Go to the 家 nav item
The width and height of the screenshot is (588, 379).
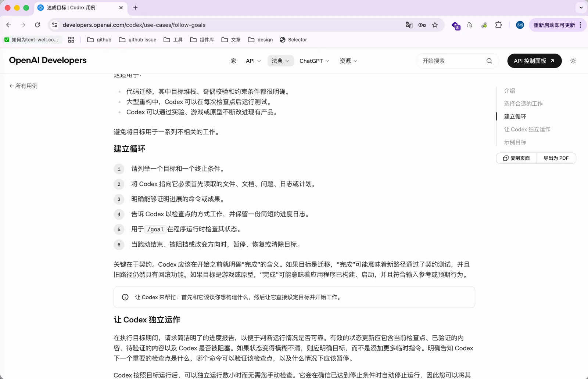233,61
